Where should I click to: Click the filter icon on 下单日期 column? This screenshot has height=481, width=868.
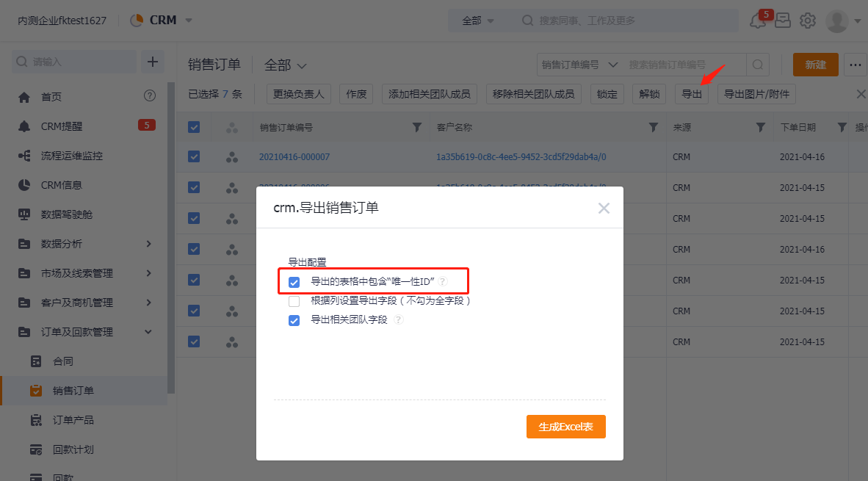tap(842, 127)
